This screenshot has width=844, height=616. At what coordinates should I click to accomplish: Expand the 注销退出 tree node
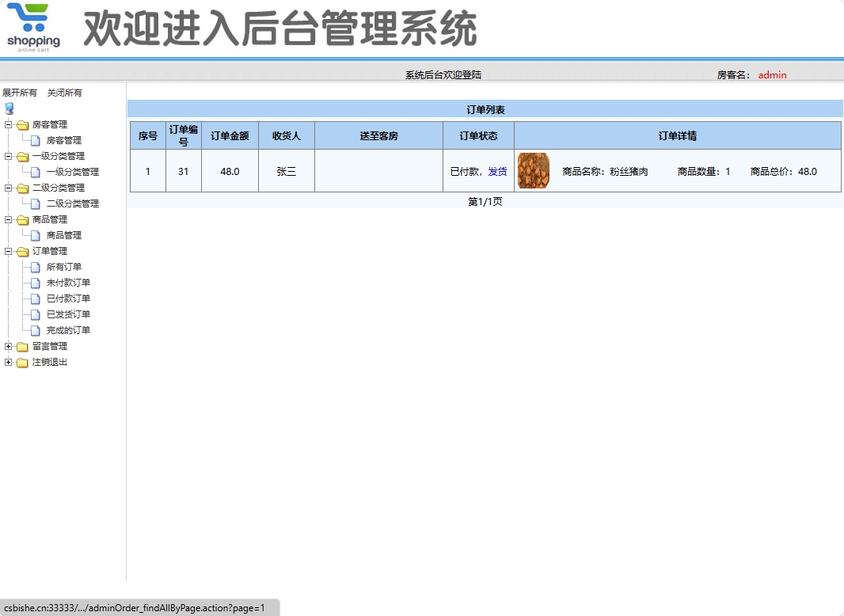pyautogui.click(x=6, y=362)
